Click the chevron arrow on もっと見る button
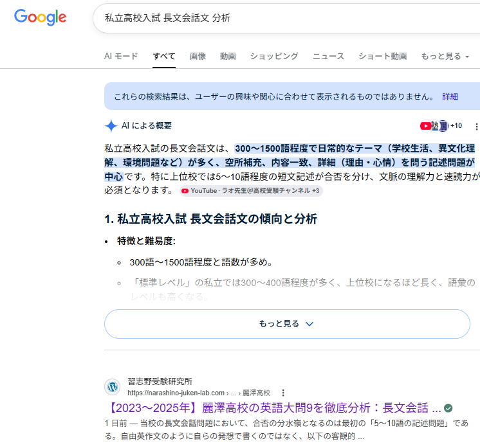The image size is (480, 448). 309,324
